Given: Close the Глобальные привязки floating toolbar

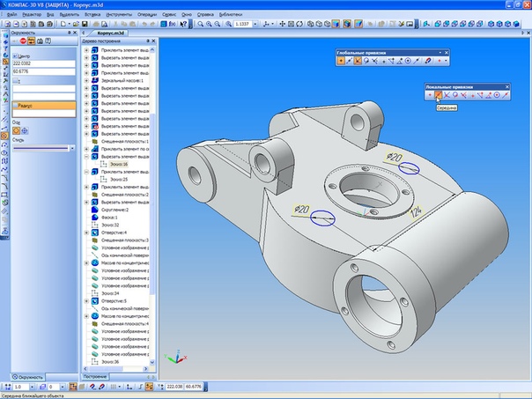Looking at the screenshot, I should click(447, 52).
